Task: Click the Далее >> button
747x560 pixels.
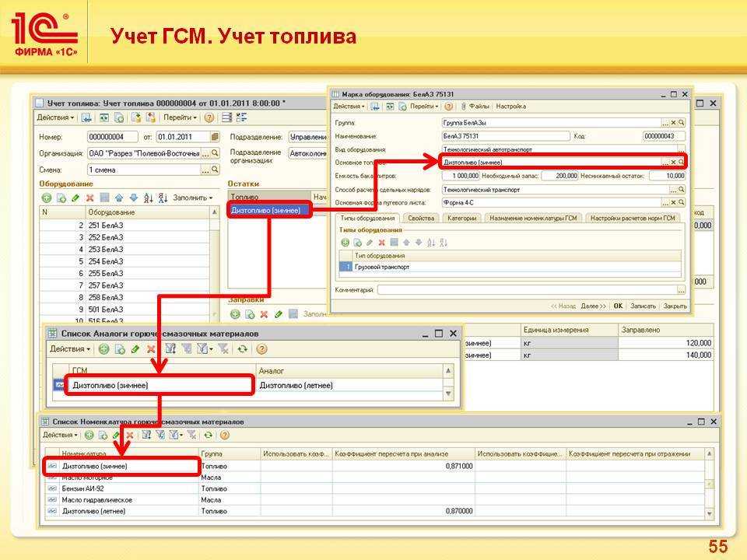Action: pyautogui.click(x=593, y=306)
